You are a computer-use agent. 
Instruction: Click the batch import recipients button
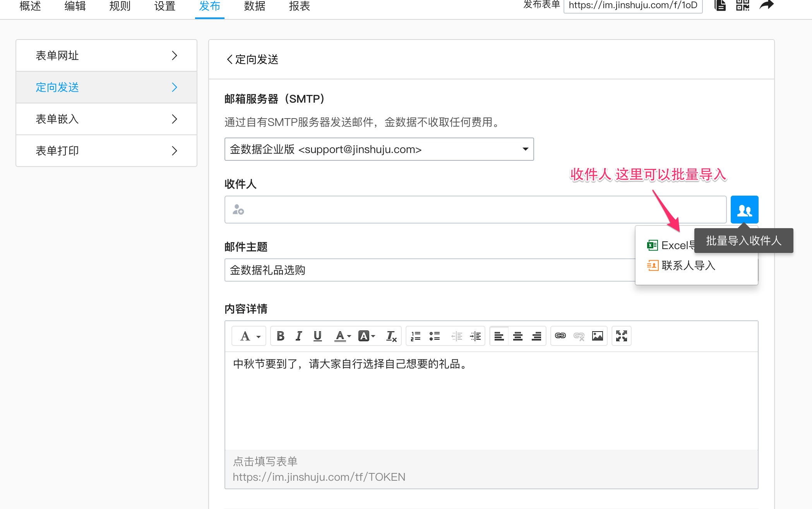coord(744,210)
